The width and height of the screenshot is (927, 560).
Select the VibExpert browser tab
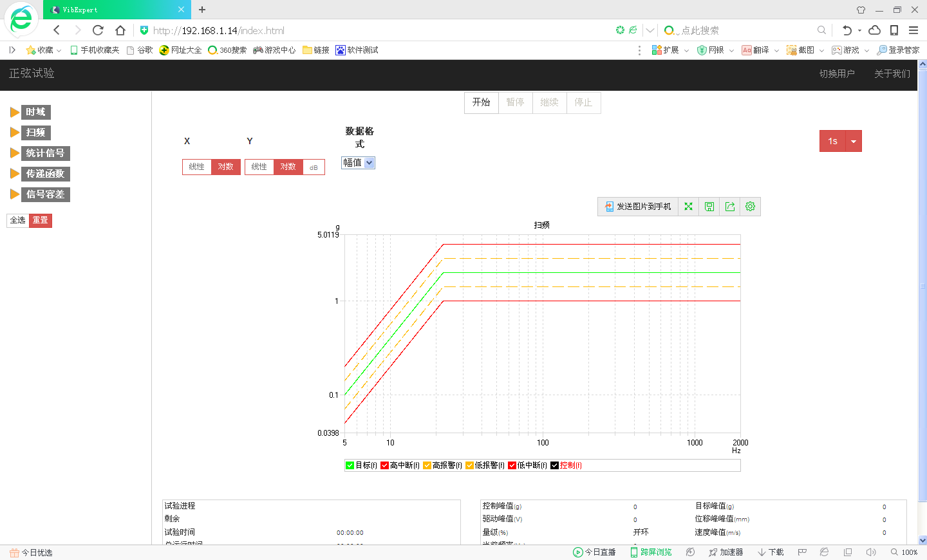coord(117,10)
